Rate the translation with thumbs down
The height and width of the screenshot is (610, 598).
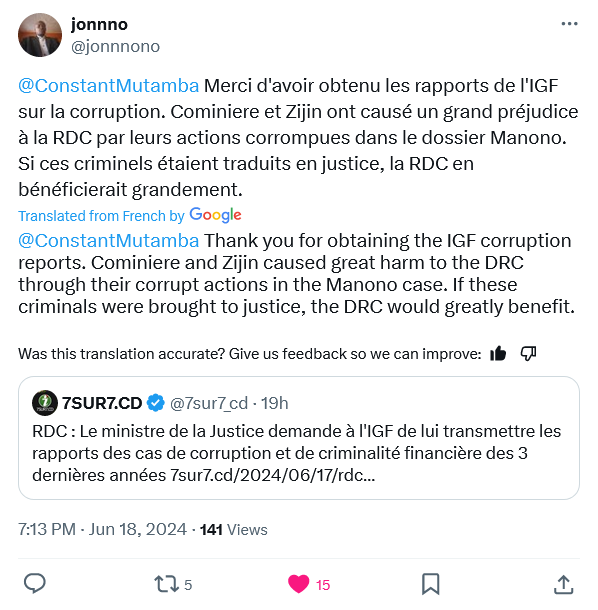528,354
